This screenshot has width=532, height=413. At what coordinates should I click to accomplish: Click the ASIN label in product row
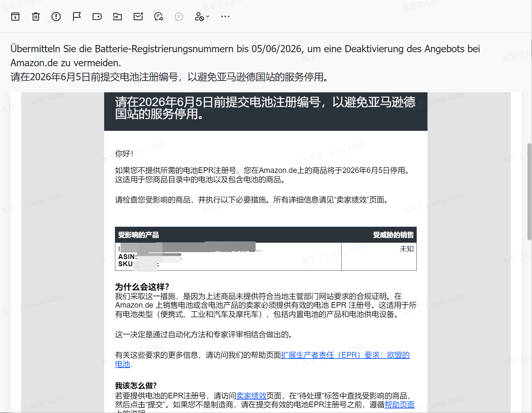tap(127, 257)
